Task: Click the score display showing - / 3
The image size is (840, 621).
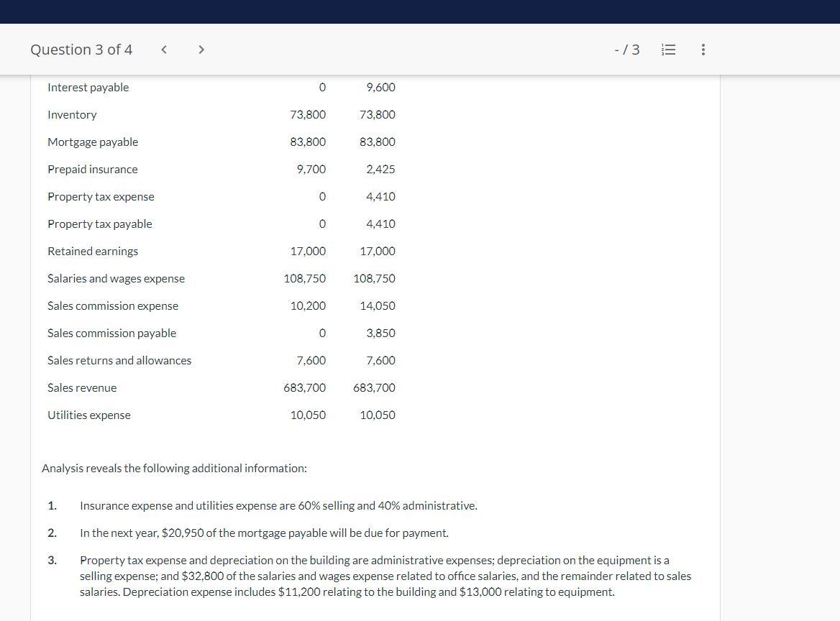Action: (x=626, y=50)
